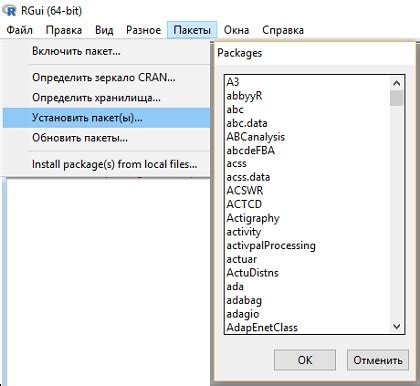Viewport: 420px width, 386px height.
Task: Cancel with the Отменить button
Action: coord(378,360)
